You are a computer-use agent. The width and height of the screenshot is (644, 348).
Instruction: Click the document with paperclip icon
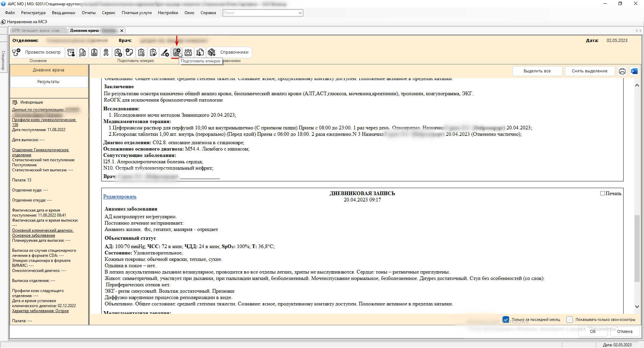[83, 52]
